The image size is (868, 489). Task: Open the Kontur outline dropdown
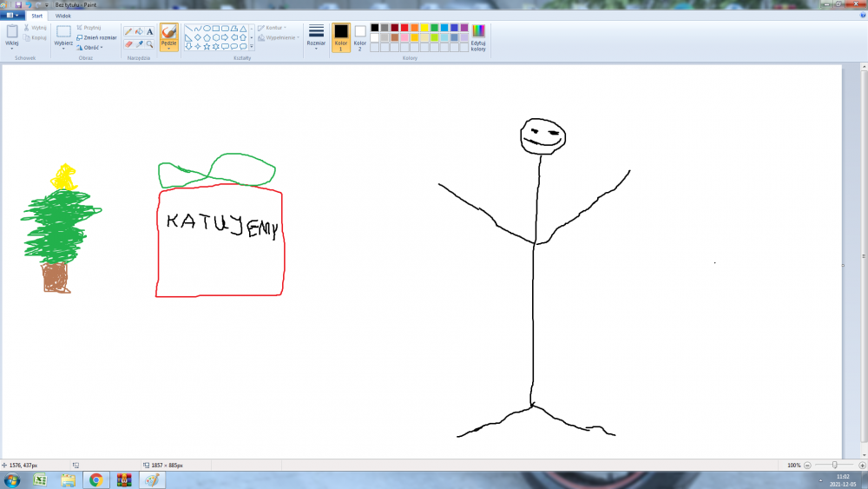(x=272, y=28)
